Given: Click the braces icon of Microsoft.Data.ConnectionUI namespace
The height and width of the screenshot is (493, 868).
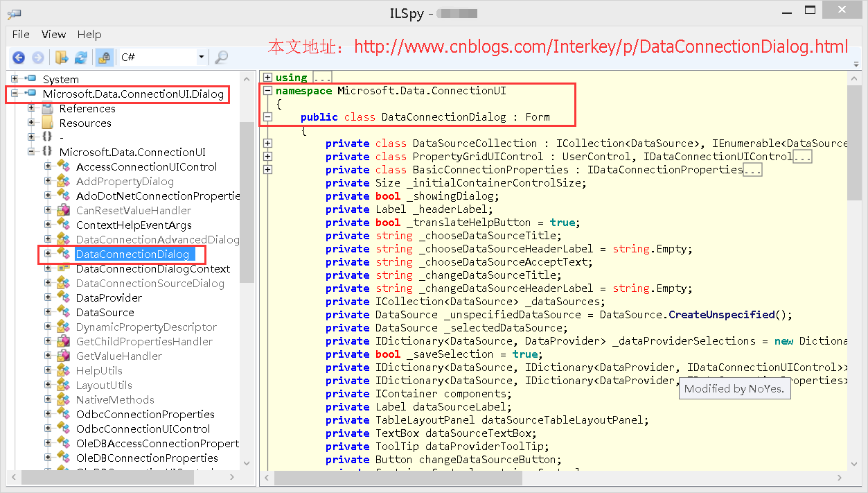Looking at the screenshot, I should coord(48,152).
